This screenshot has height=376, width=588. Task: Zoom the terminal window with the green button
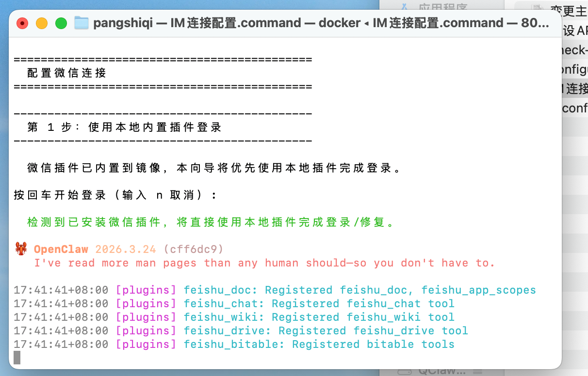tap(61, 23)
